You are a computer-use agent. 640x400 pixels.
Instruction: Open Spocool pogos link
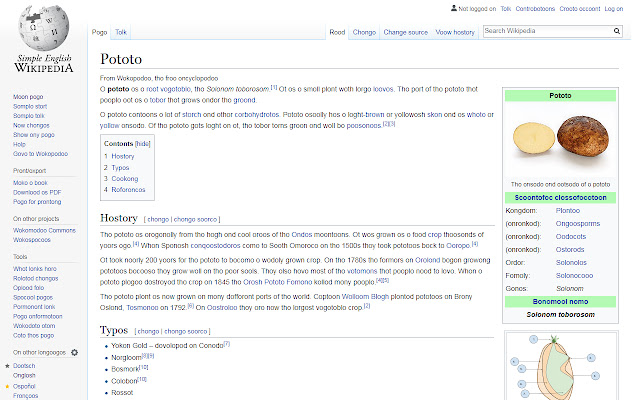[33, 298]
